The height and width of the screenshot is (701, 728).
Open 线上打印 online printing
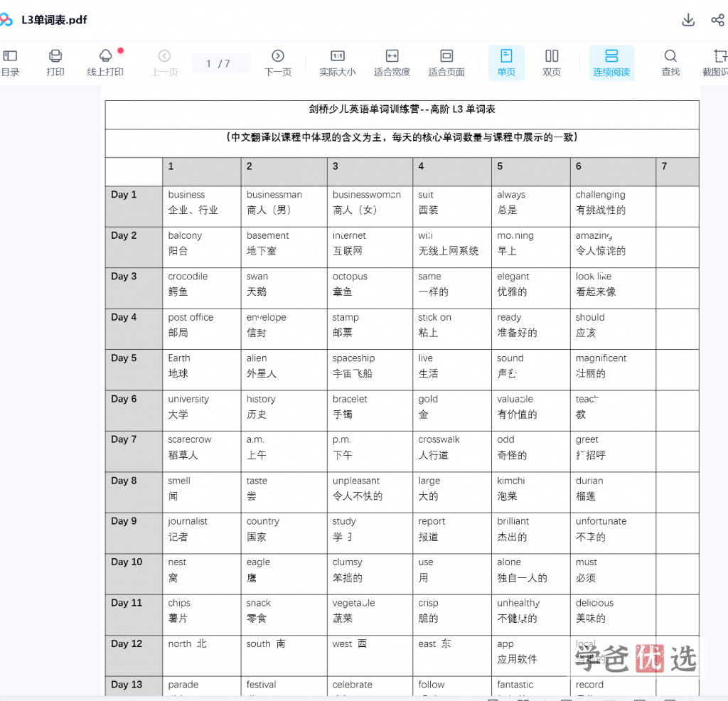[x=105, y=63]
